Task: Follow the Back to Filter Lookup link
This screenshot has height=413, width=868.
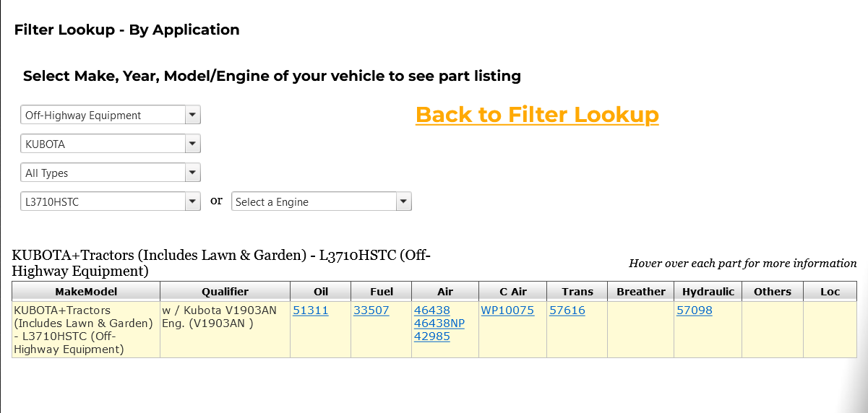Action: click(537, 114)
